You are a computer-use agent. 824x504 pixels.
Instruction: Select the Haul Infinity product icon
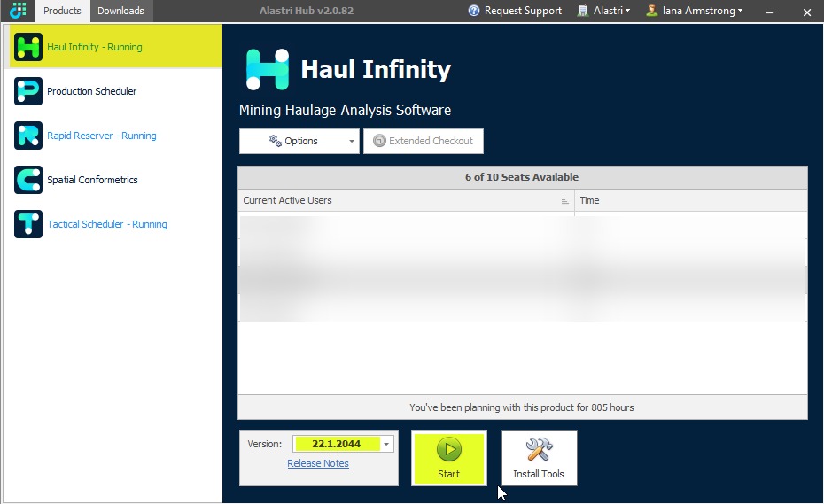click(x=27, y=47)
